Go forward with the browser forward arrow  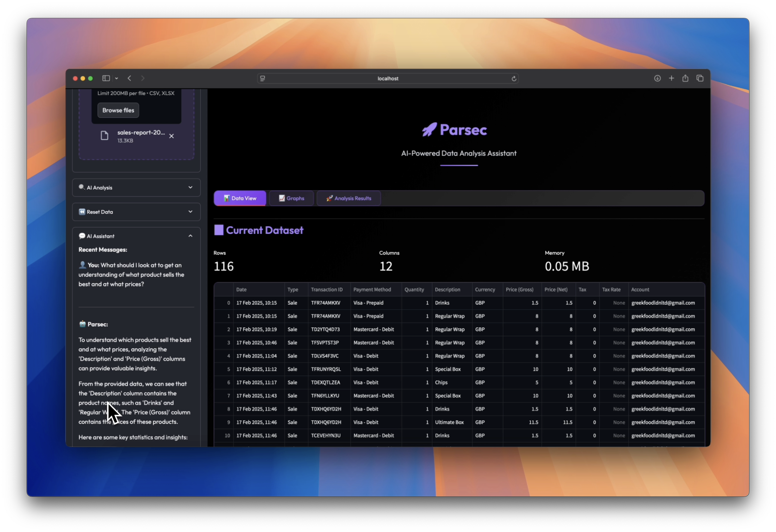click(143, 78)
